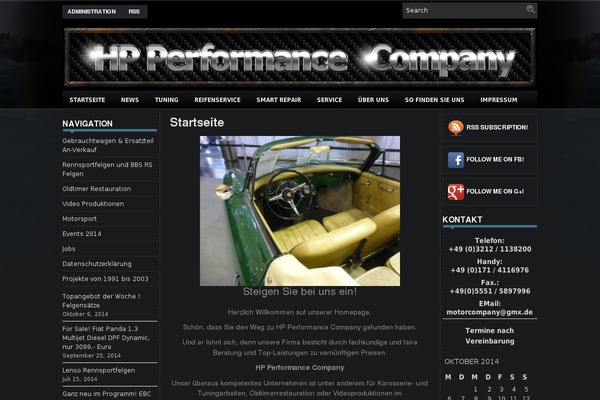Open the Events 2014 page

point(82,233)
